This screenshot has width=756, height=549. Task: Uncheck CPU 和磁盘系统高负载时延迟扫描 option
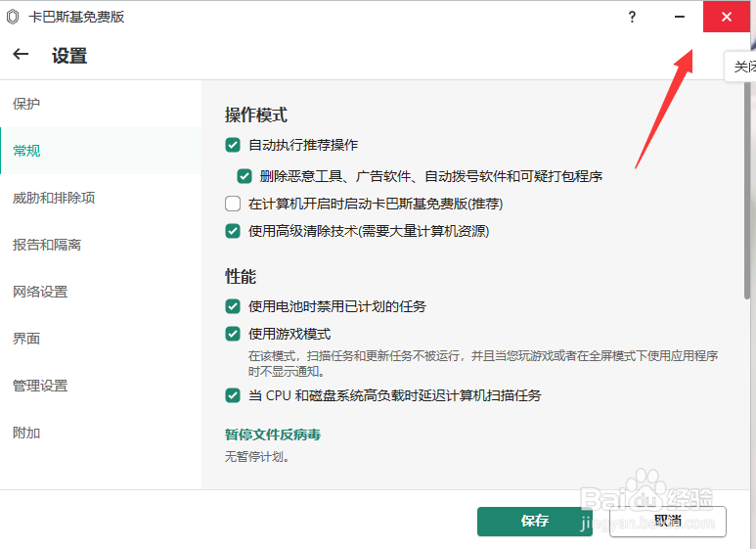click(x=233, y=395)
